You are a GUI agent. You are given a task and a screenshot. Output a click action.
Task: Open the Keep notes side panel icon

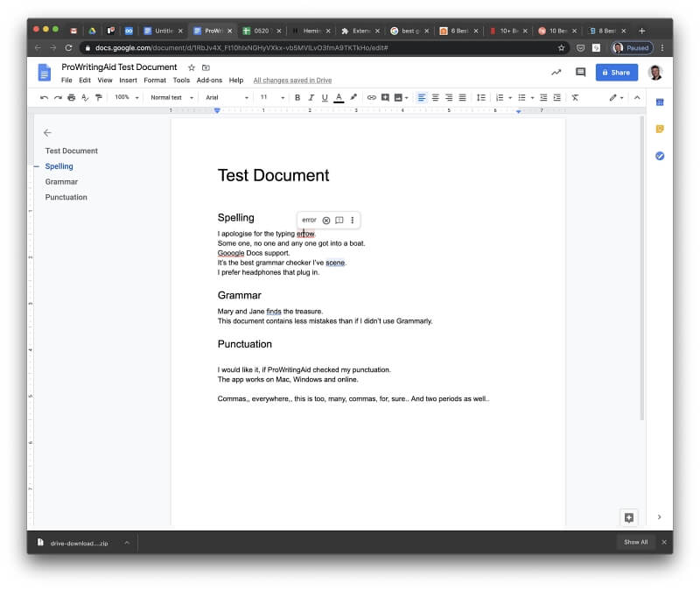(x=660, y=129)
